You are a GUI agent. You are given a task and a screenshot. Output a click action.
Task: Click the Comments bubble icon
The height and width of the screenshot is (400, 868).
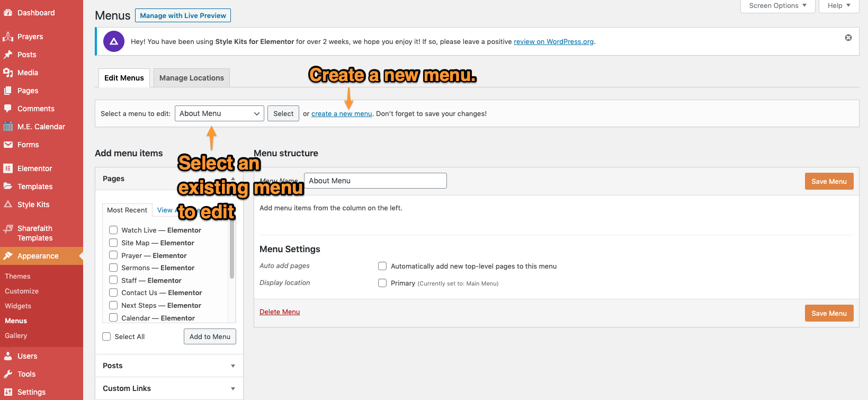click(x=8, y=109)
